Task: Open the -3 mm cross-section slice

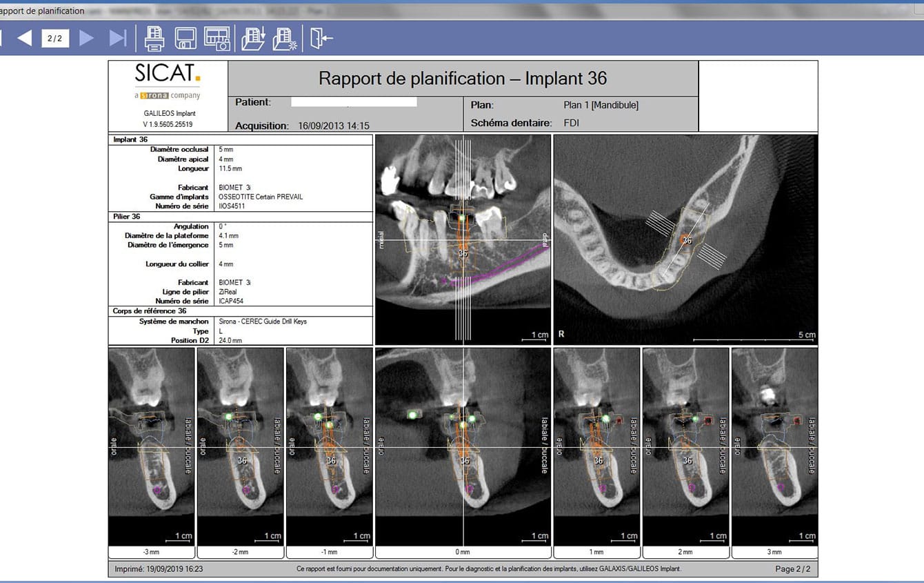Action: [x=152, y=446]
